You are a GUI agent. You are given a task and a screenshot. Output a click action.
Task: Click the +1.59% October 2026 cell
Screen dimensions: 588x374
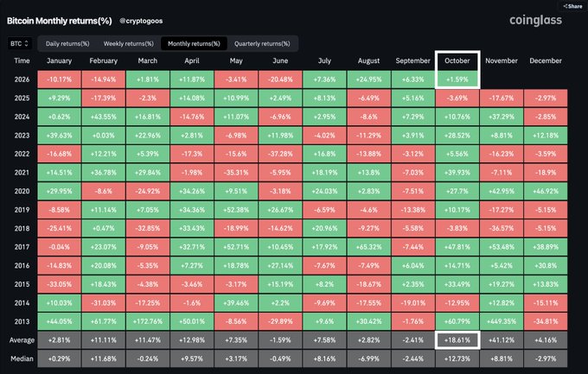pos(457,79)
